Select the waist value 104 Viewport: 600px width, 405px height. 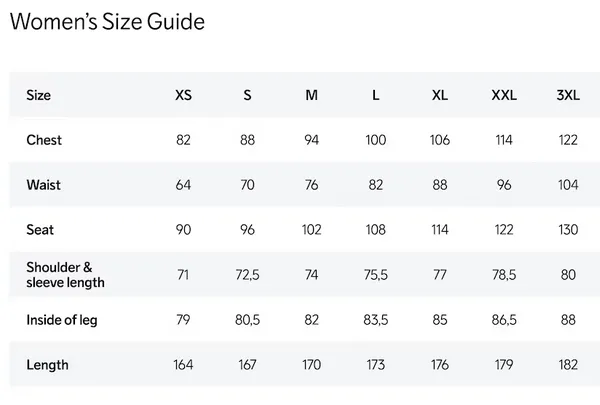pos(568,185)
